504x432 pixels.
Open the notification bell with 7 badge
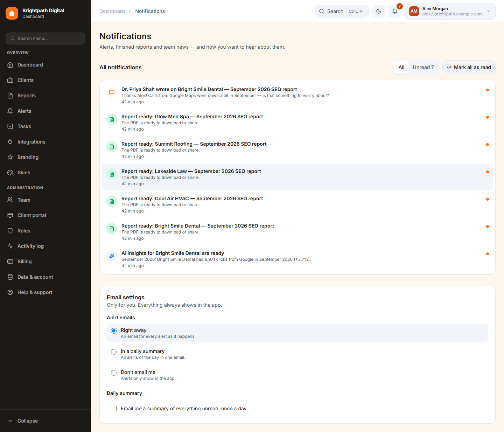click(395, 11)
